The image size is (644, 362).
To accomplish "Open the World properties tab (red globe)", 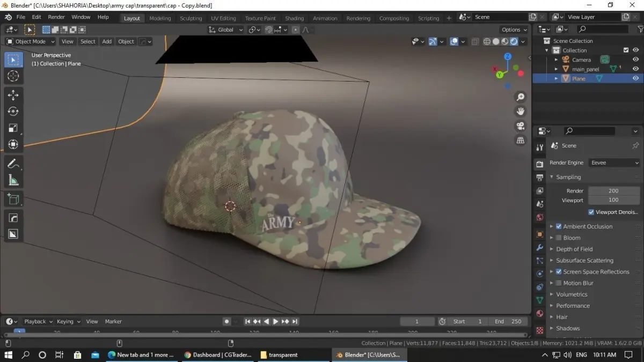I will point(540,218).
